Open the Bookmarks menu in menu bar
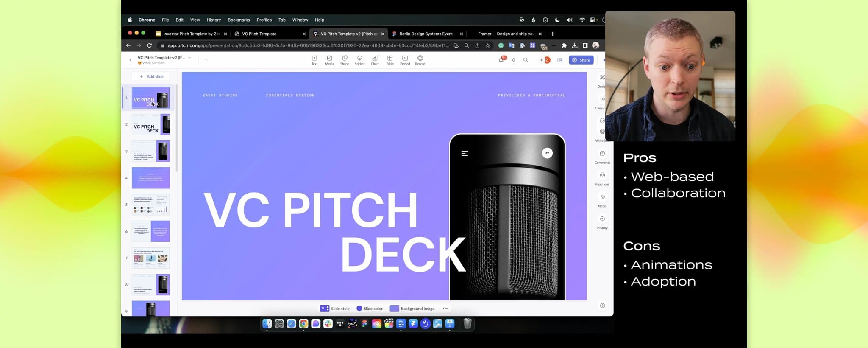 tap(239, 20)
